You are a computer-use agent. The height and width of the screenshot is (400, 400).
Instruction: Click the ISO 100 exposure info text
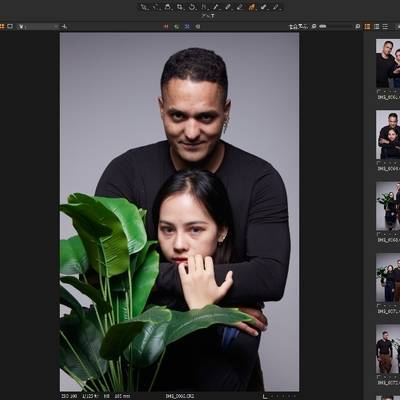tap(69, 396)
